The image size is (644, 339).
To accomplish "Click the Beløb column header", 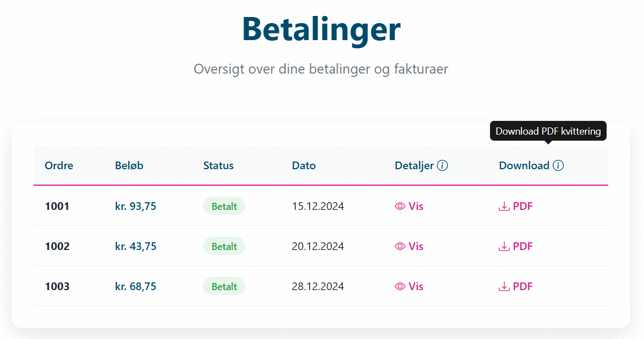I will coord(129,165).
